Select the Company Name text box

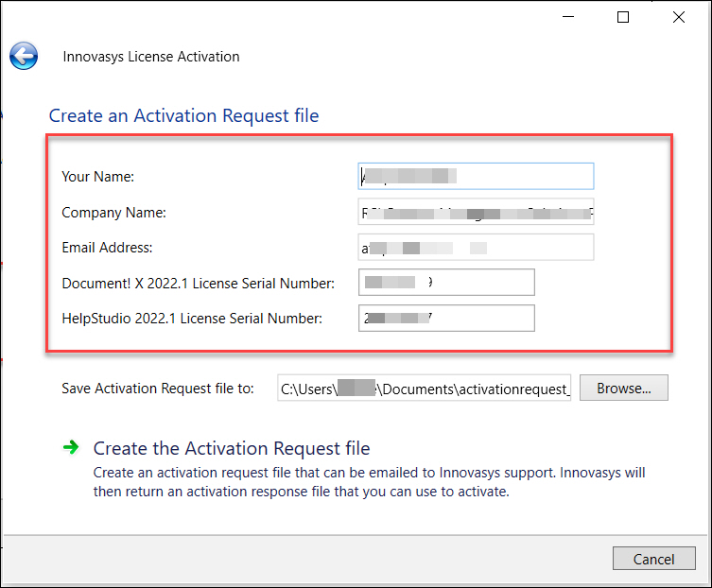pos(476,212)
